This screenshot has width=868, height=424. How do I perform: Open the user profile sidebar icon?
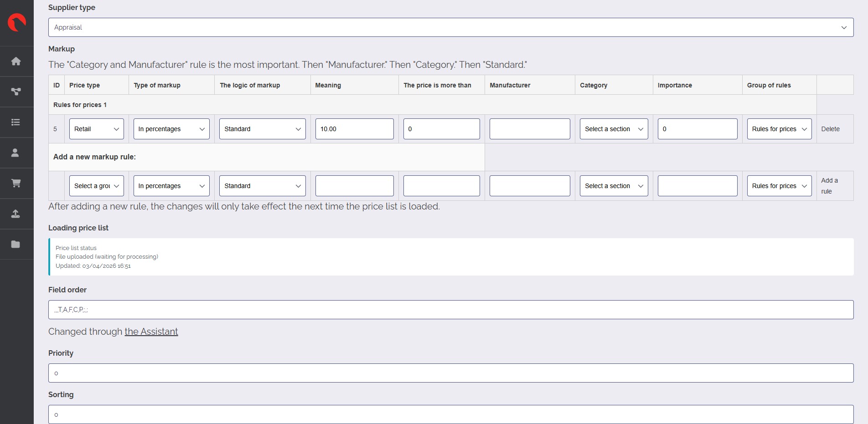tap(16, 153)
